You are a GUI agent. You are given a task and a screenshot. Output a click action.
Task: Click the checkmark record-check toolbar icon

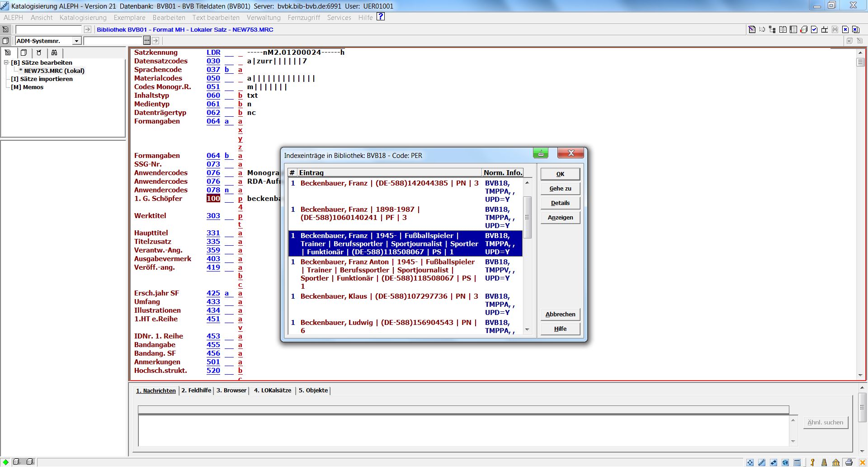click(x=814, y=29)
